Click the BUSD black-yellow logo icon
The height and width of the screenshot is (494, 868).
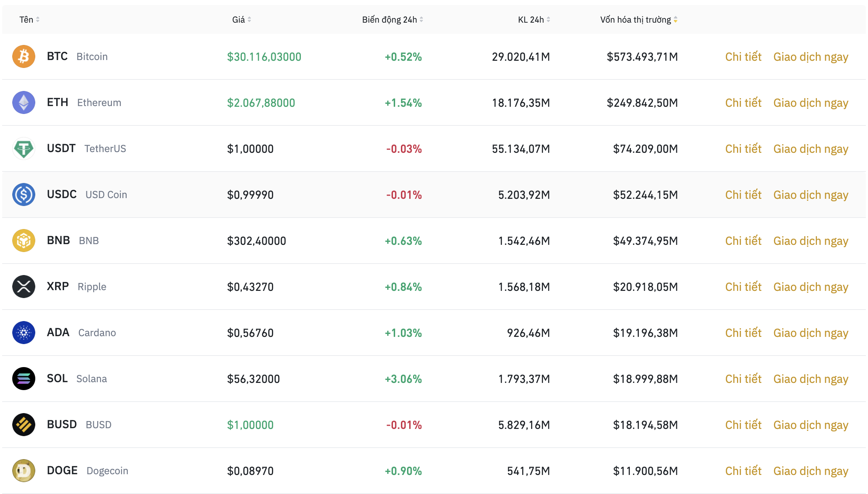coord(24,425)
